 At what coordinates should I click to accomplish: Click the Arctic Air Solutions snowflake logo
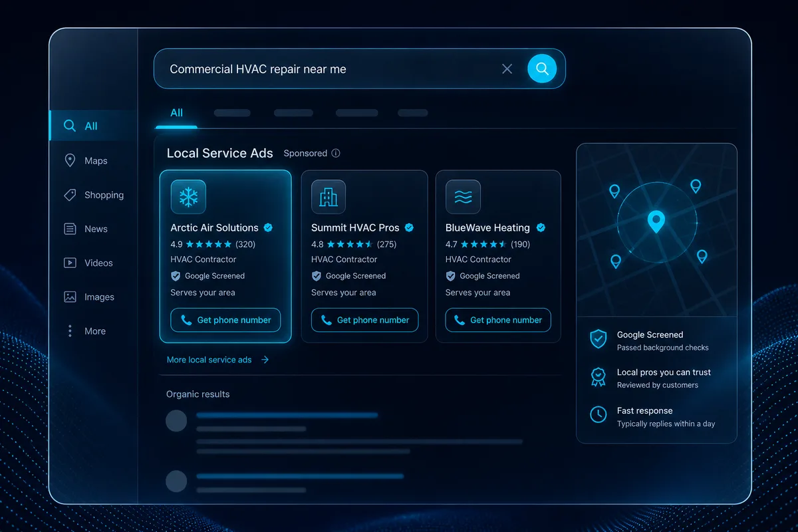188,197
